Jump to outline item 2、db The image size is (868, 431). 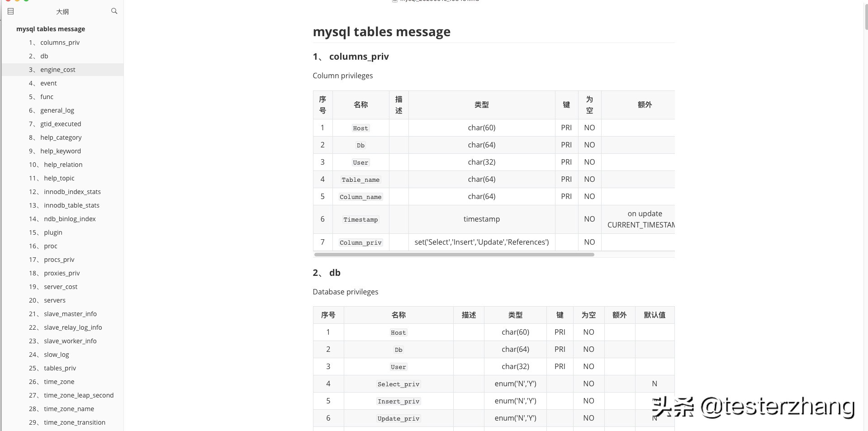38,56
